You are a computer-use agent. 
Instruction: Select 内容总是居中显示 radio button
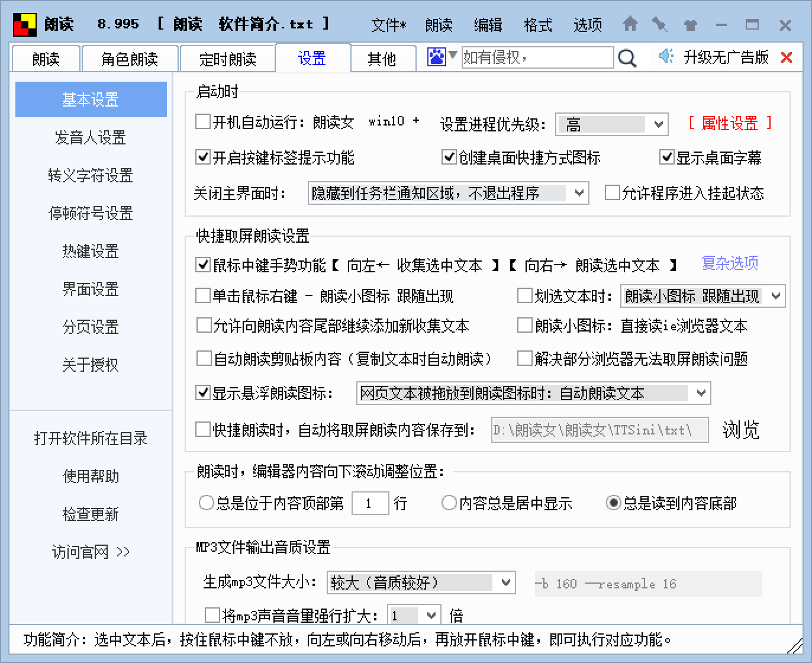click(449, 503)
